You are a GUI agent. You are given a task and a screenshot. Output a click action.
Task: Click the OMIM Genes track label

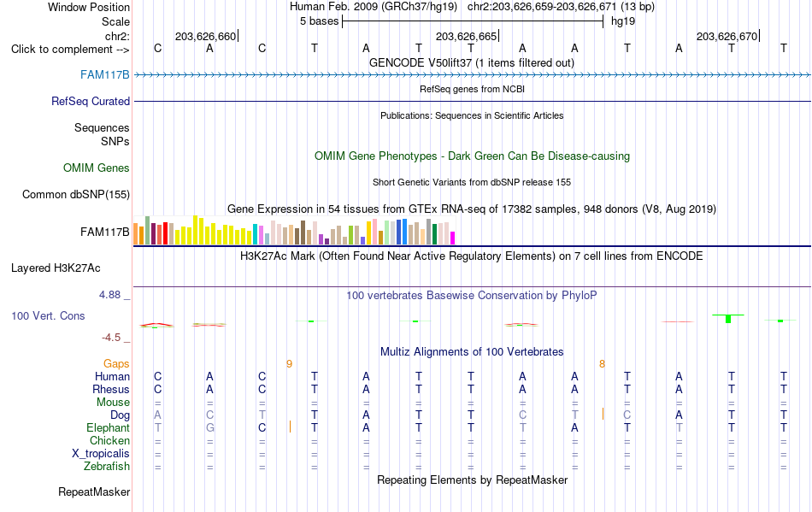[x=97, y=168]
